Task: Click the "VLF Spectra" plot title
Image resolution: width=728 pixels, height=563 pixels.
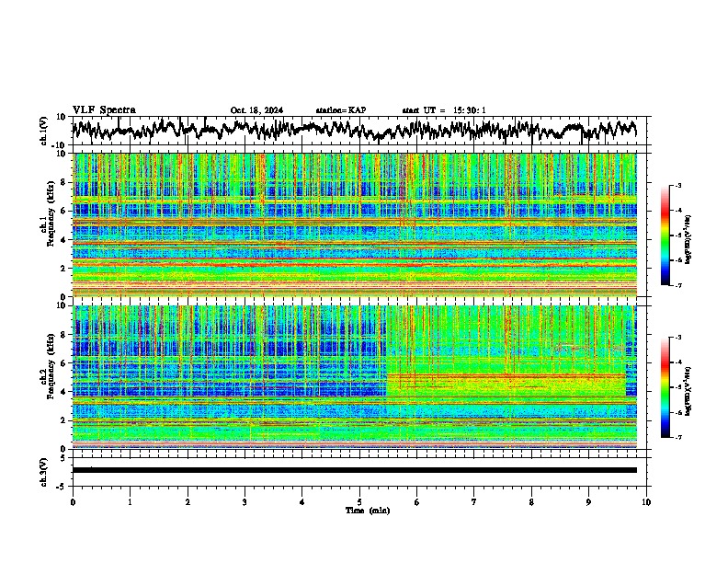Action: tap(104, 110)
